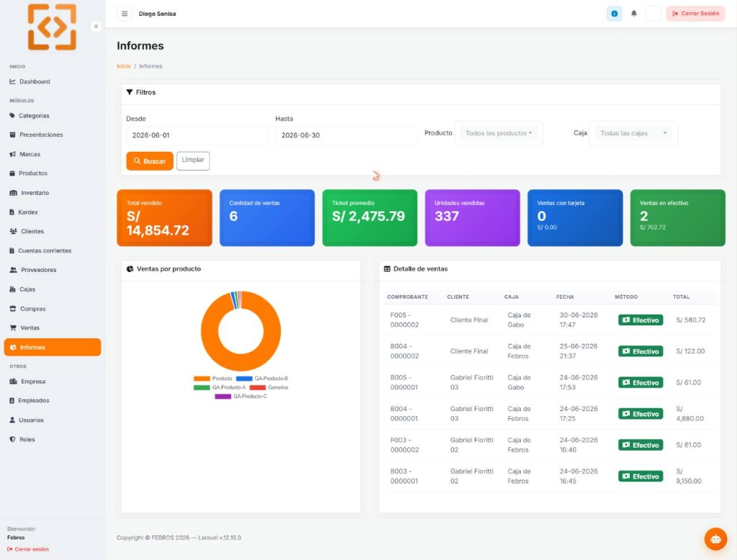Click the Informes pie-chart icon
Screen dimensions: 737x560
(x=13, y=347)
